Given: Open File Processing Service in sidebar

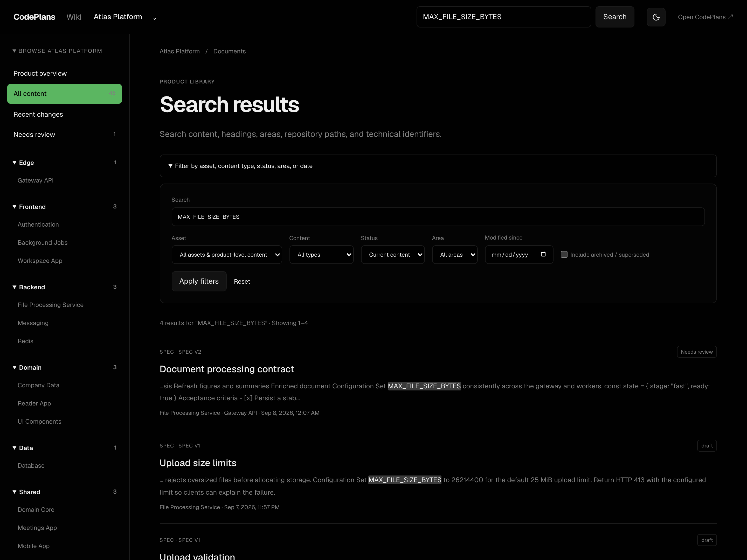Looking at the screenshot, I should point(50,305).
